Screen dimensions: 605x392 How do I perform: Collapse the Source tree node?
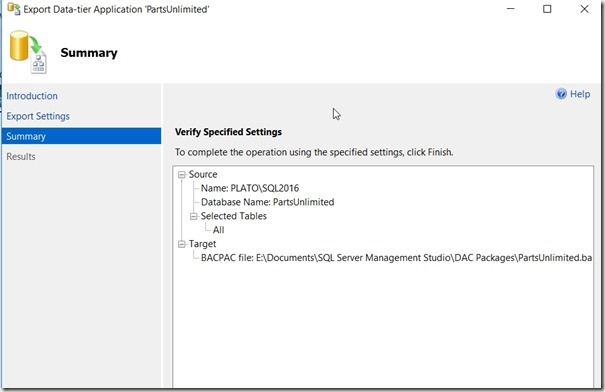182,175
